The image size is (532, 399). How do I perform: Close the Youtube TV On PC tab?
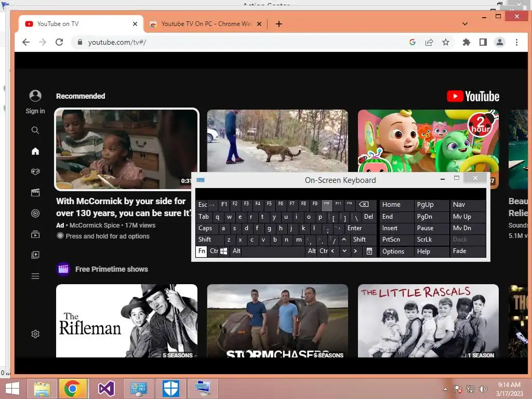pos(259,24)
